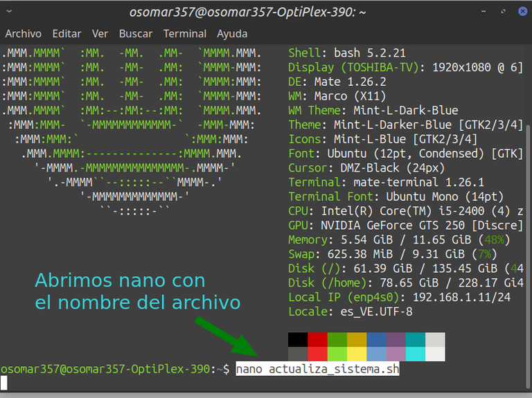Click the 'WM Theme: Mint-L-Dark-Blue' line
The width and height of the screenshot is (532, 398).
(373, 111)
